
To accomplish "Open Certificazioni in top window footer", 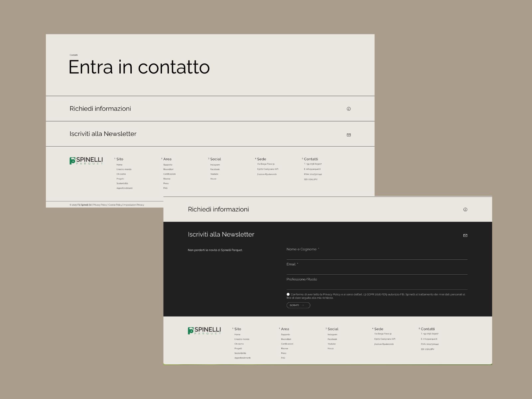I will (x=169, y=174).
